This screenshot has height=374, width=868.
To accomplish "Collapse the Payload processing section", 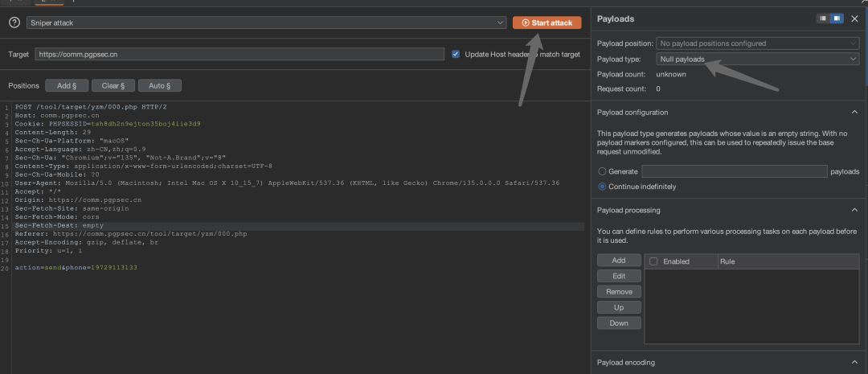I will tap(854, 210).
